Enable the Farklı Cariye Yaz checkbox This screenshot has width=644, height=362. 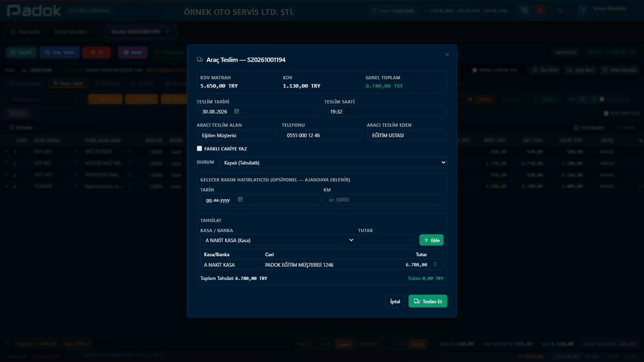pyautogui.click(x=199, y=148)
